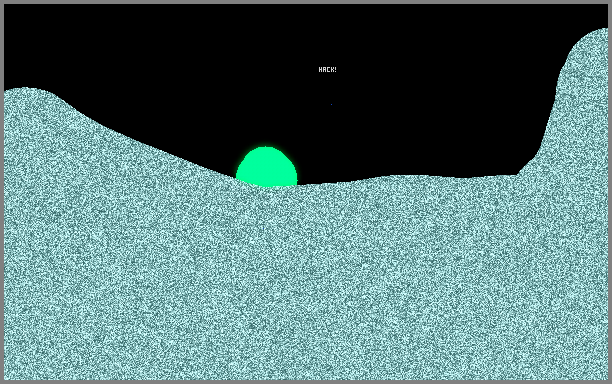The image size is (612, 384).
Task: Click the top edge of the green ball
Action: click(266, 147)
